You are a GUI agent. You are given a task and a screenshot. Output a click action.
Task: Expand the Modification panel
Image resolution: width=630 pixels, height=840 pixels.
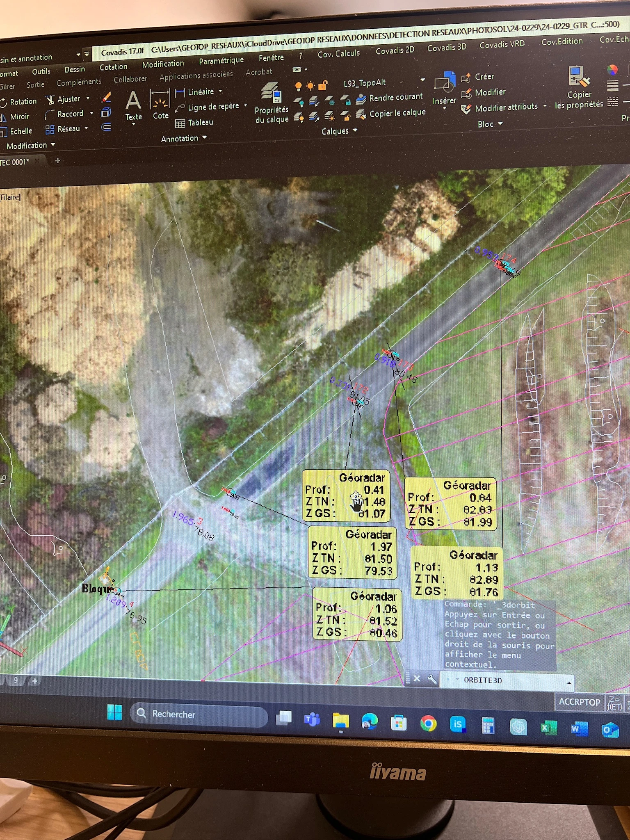point(31,146)
